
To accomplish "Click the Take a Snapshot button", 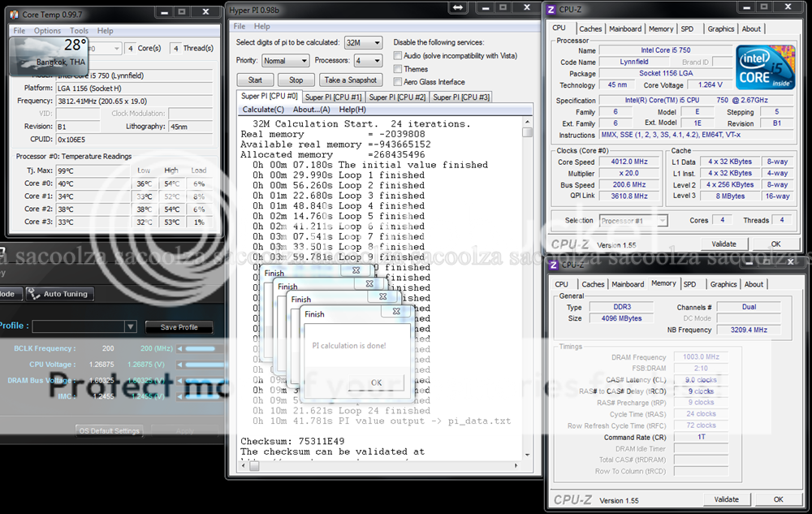I will pos(350,80).
